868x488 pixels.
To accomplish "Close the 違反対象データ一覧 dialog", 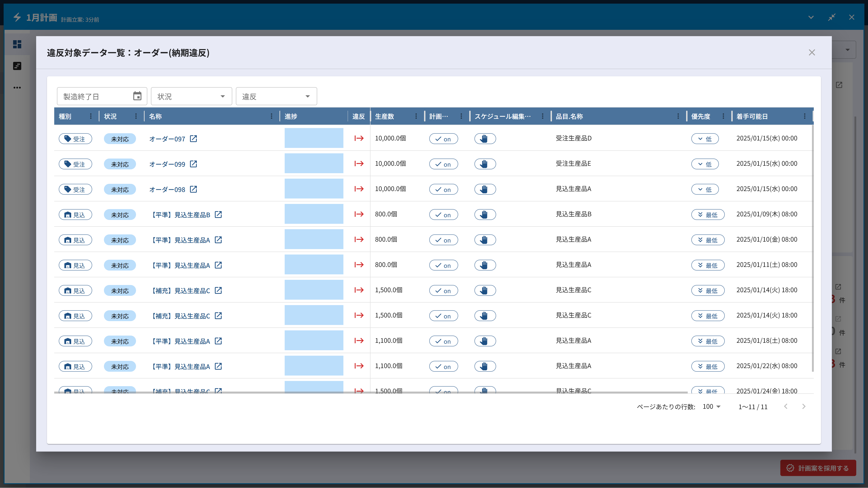I will point(812,53).
